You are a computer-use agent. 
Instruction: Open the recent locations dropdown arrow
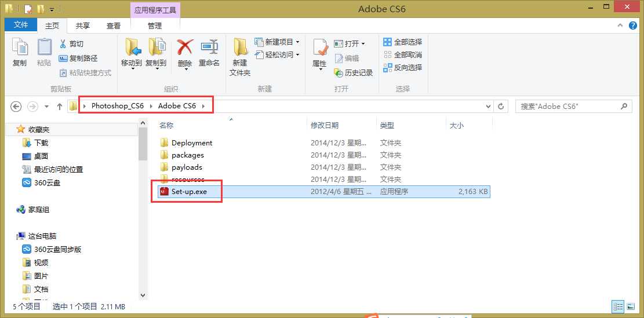pyautogui.click(x=46, y=107)
